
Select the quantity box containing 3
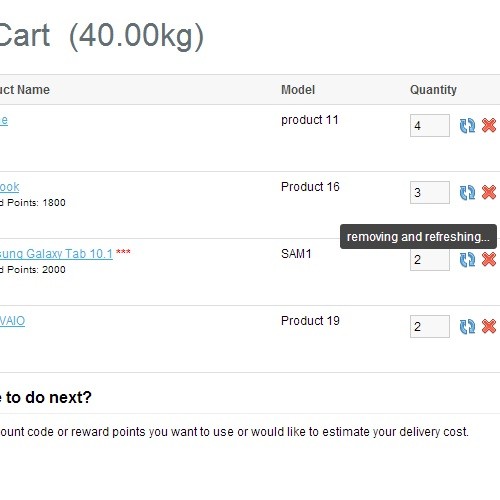[x=430, y=193]
